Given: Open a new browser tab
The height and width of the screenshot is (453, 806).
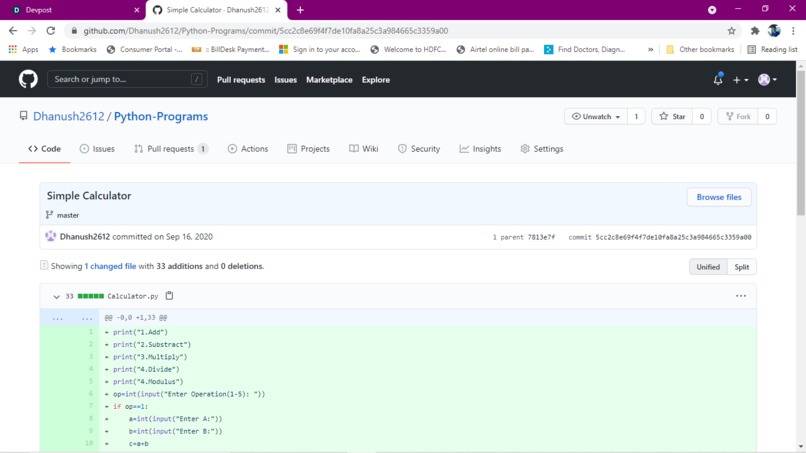Looking at the screenshot, I should coord(300,10).
